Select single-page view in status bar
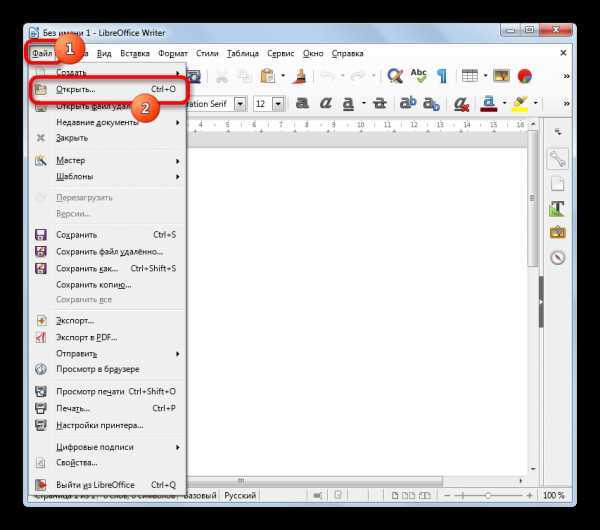Screen dimensions: 600x530 pos(395,496)
